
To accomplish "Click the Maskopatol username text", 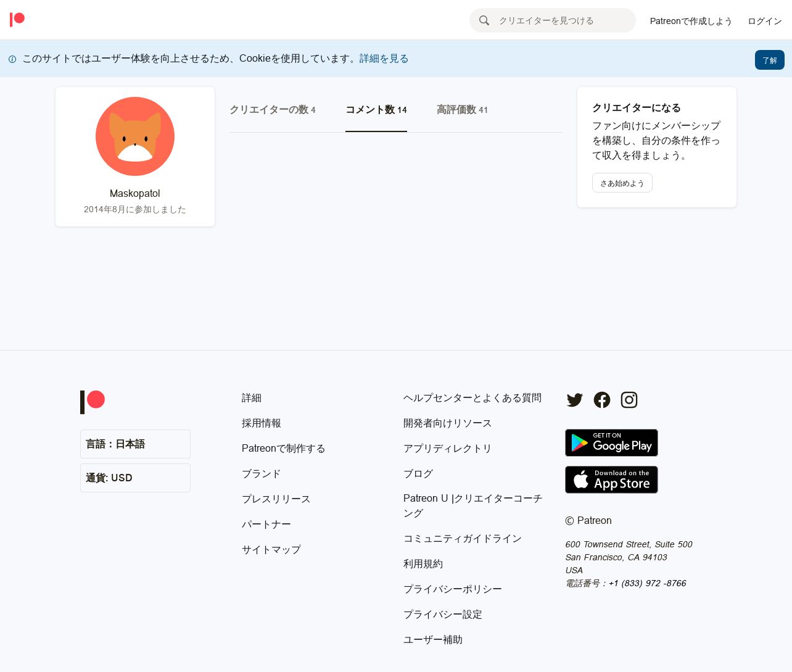I will [x=135, y=194].
